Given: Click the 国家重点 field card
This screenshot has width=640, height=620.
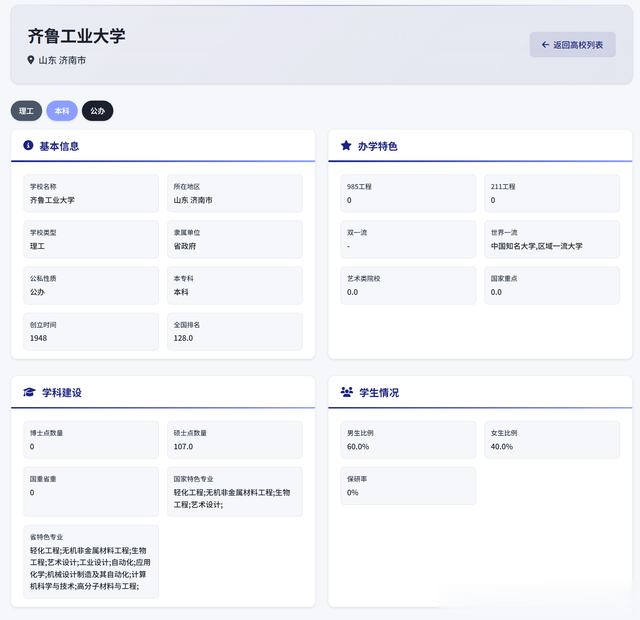Looking at the screenshot, I should (552, 285).
